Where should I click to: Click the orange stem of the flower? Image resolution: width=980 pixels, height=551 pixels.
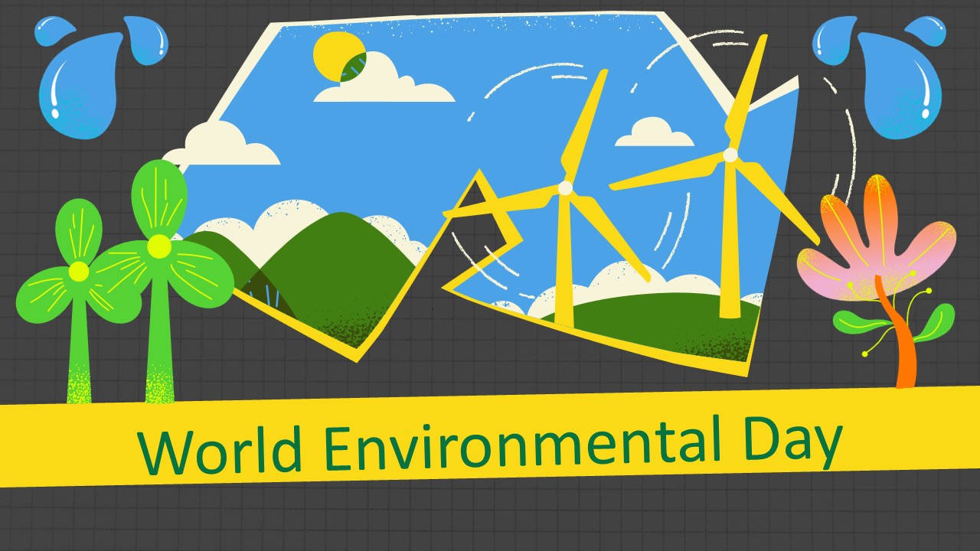click(903, 352)
